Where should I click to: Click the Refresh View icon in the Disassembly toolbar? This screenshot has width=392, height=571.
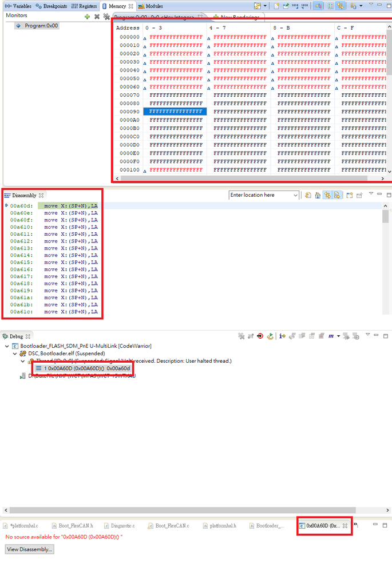tap(308, 195)
